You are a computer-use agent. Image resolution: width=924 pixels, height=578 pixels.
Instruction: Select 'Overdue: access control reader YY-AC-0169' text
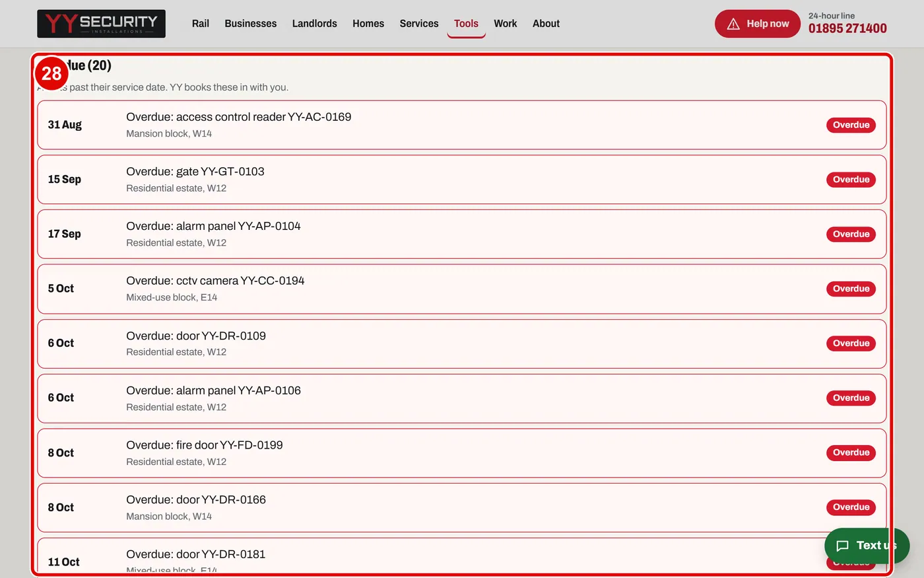[x=239, y=117]
